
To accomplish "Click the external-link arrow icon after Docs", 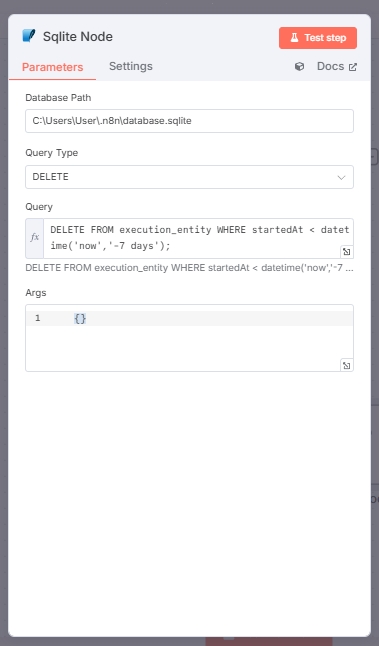I will click(353, 67).
